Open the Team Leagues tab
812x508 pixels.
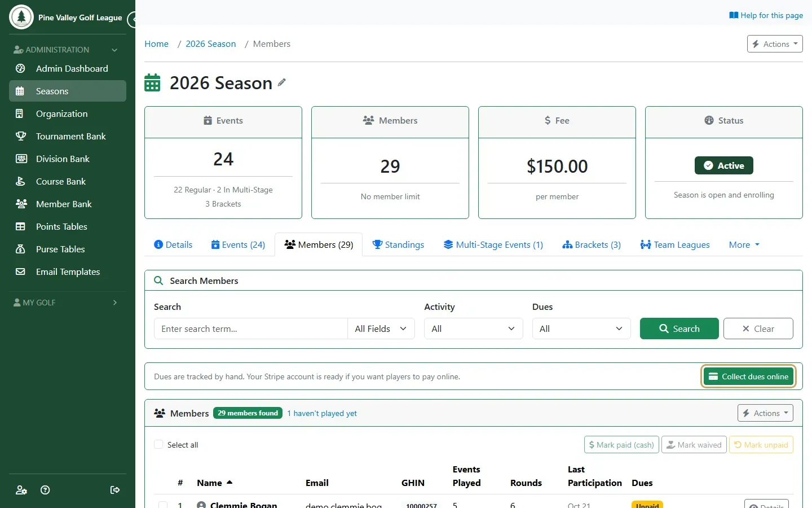pos(675,244)
